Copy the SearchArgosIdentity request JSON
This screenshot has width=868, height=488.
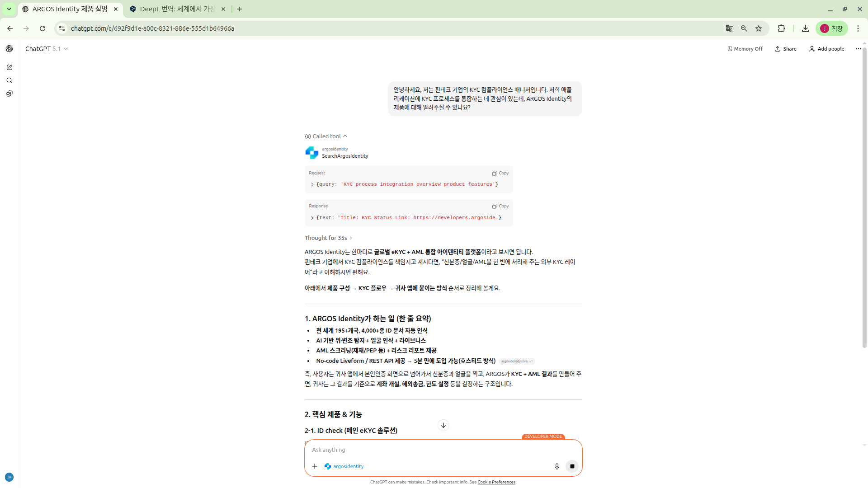[500, 173]
